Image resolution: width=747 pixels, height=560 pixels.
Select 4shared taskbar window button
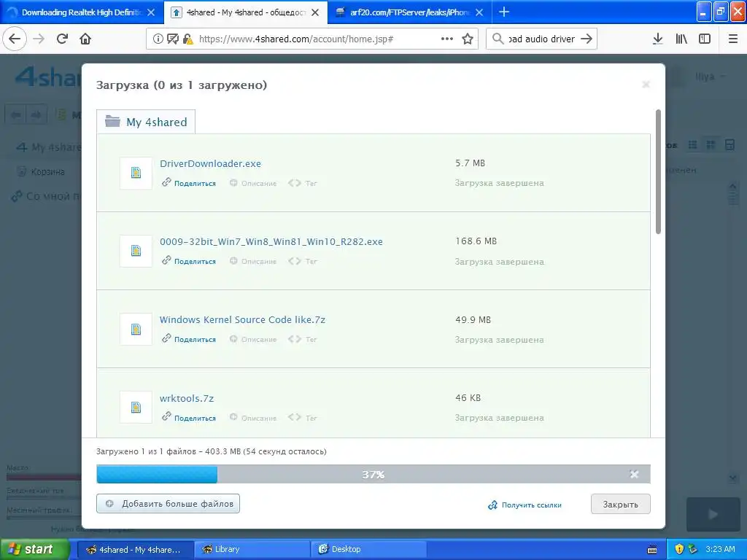tap(135, 549)
